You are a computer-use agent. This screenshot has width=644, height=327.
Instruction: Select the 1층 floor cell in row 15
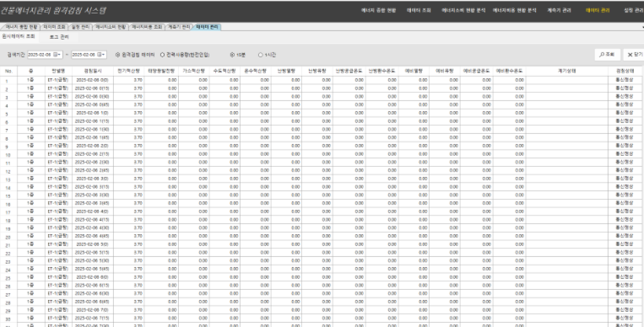coord(30,195)
